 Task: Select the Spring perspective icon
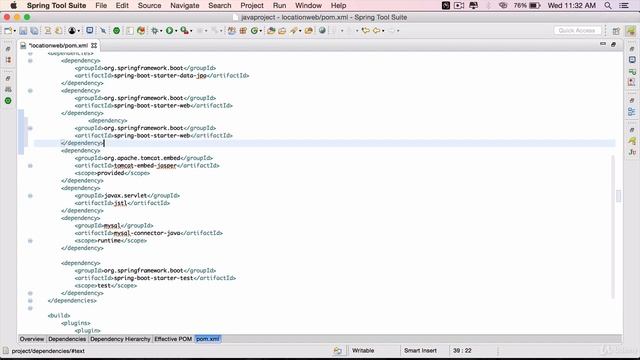(631, 31)
